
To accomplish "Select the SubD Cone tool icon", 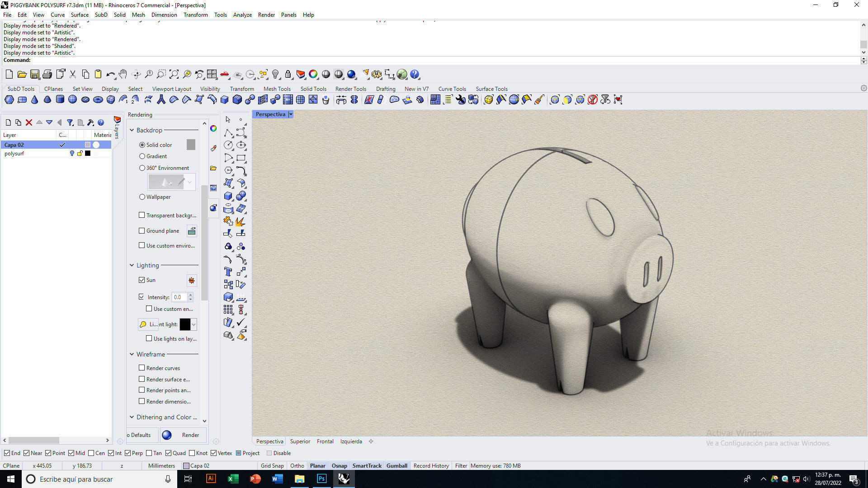I will (x=35, y=100).
